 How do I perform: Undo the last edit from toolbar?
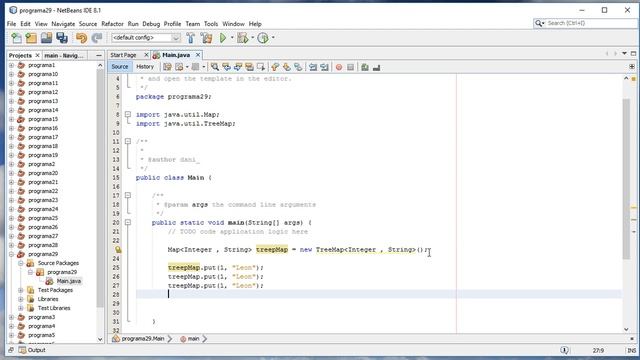coord(82,38)
